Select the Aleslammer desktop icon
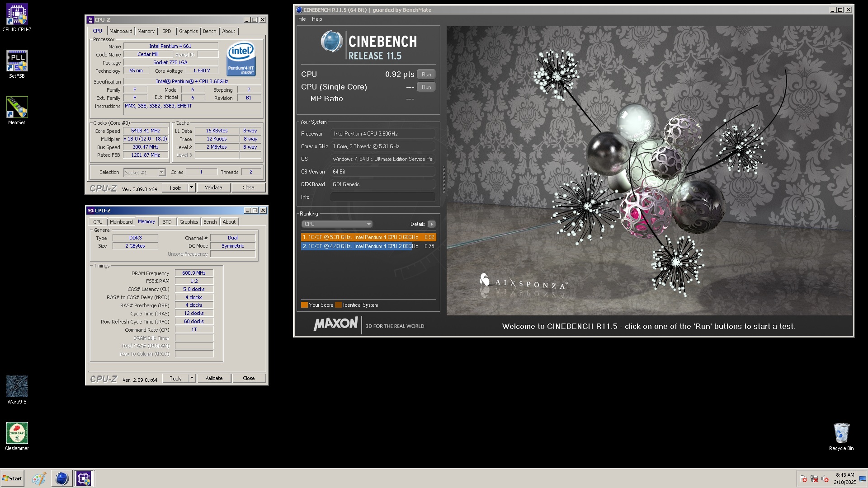 pyautogui.click(x=17, y=436)
